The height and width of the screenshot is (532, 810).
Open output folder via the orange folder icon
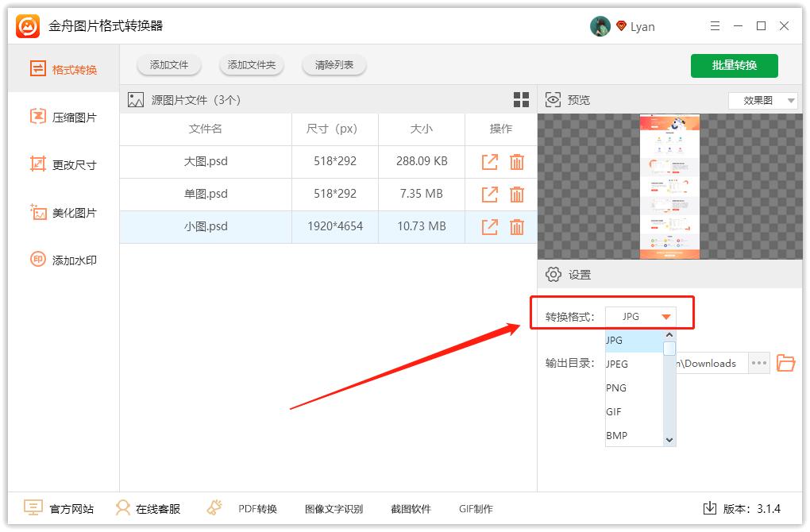click(x=785, y=363)
